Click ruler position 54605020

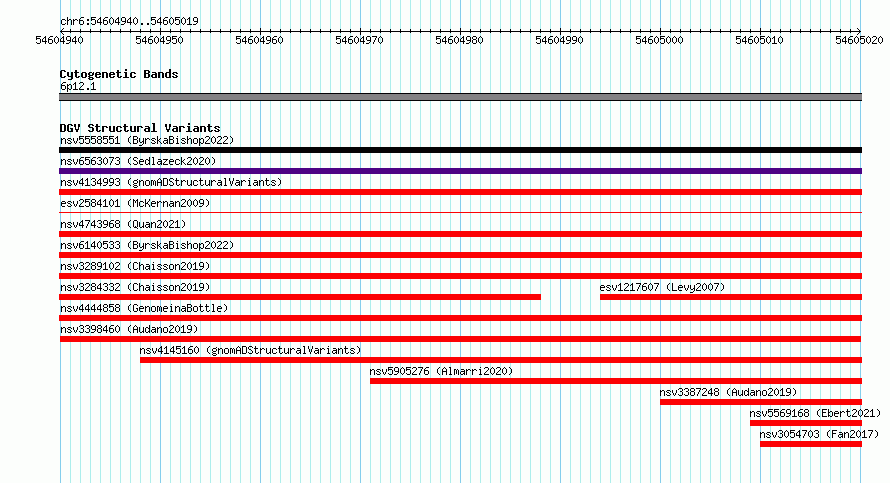pyautogui.click(x=859, y=40)
